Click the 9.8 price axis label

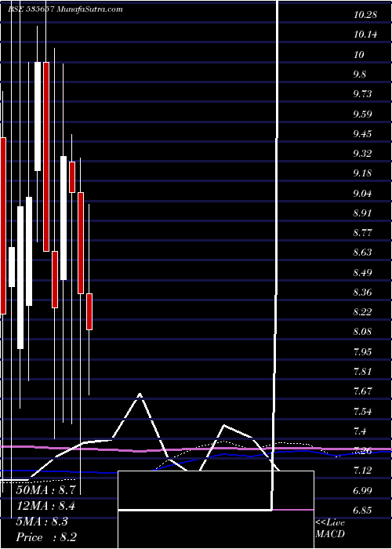coord(360,75)
